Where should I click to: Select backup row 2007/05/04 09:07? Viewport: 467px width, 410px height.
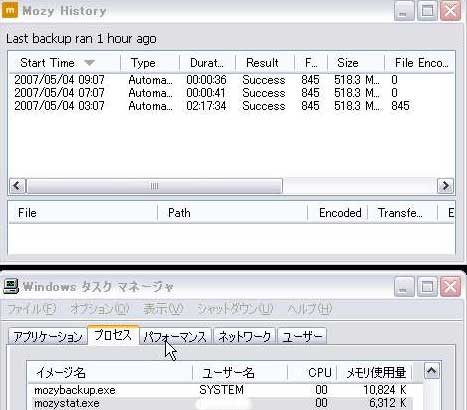pos(232,80)
